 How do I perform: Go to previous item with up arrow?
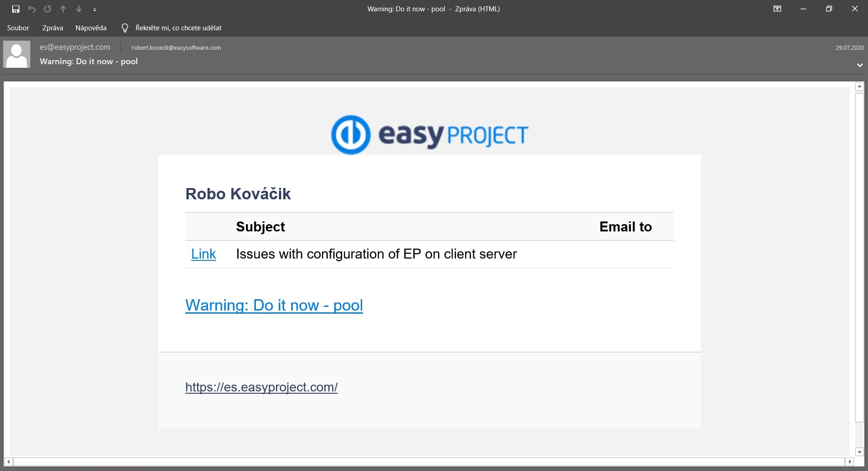[63, 9]
